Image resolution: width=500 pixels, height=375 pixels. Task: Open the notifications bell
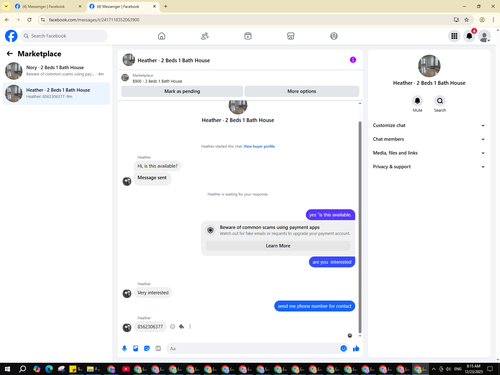pyautogui.click(x=469, y=36)
